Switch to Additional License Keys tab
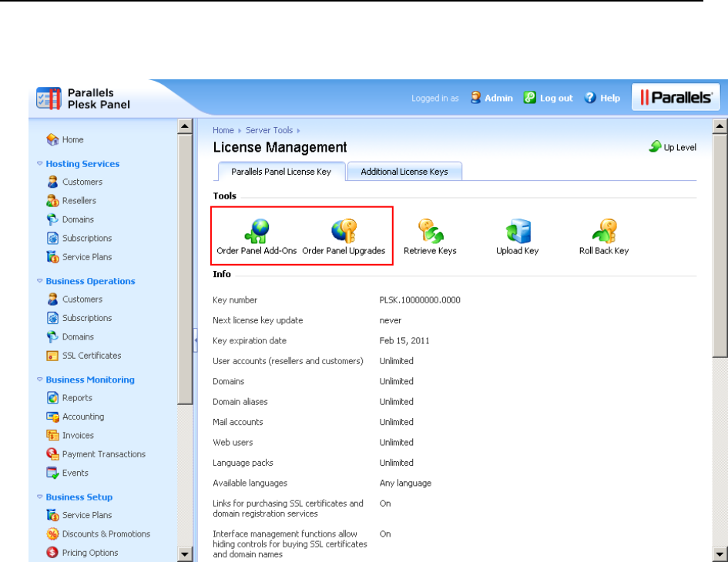This screenshot has width=728, height=562. 404,172
